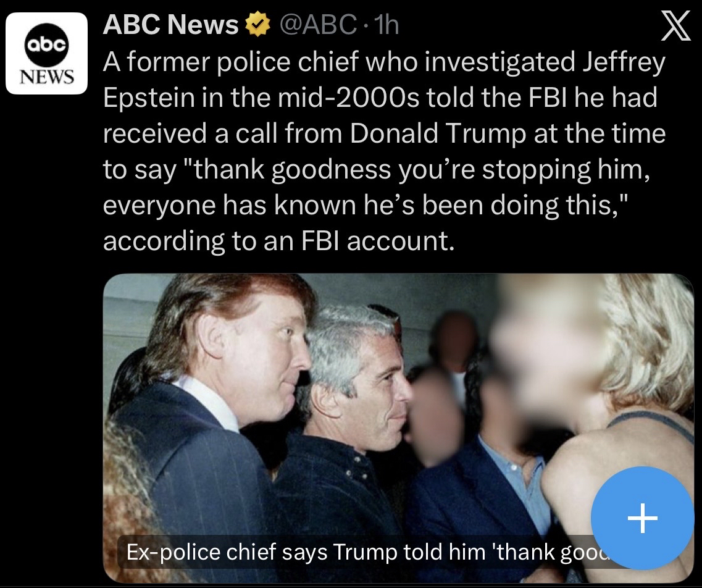Click the blue floating compose button

643,518
